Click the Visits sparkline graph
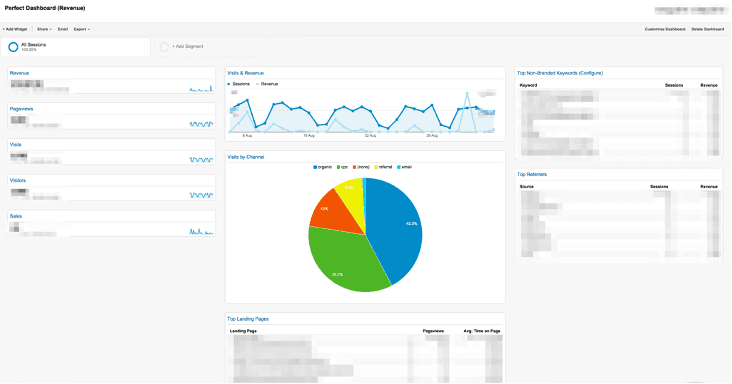This screenshot has width=732, height=384. coord(201,160)
